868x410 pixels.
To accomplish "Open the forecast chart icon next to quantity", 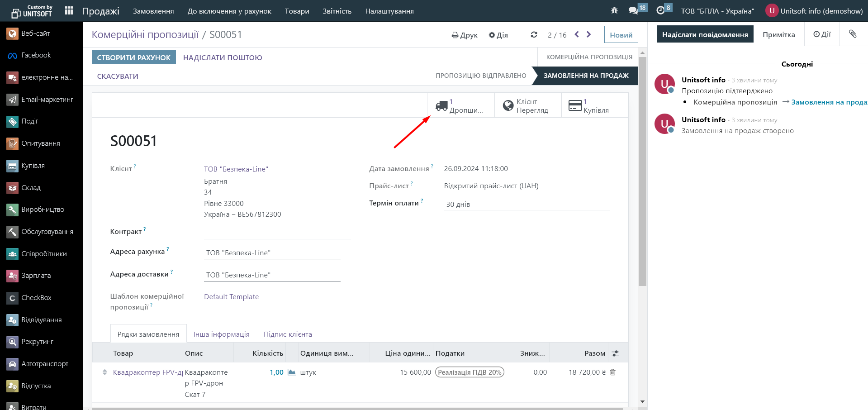I will click(x=292, y=372).
